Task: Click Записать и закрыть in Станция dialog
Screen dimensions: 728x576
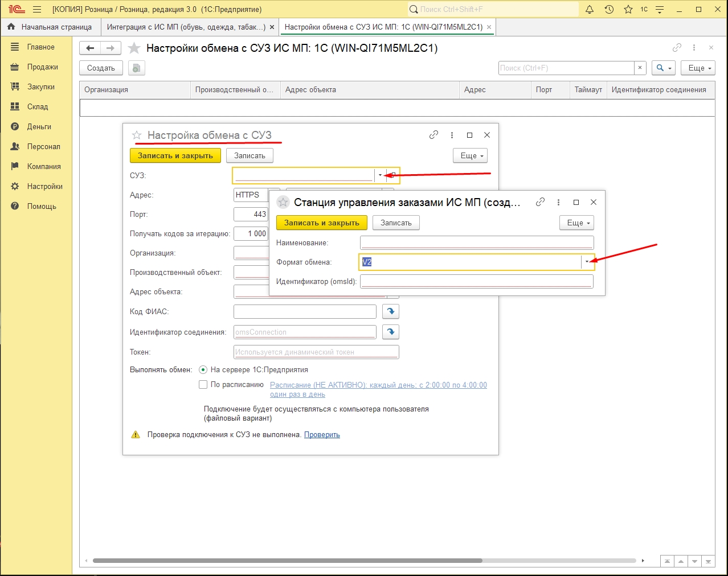Action: pyautogui.click(x=322, y=223)
